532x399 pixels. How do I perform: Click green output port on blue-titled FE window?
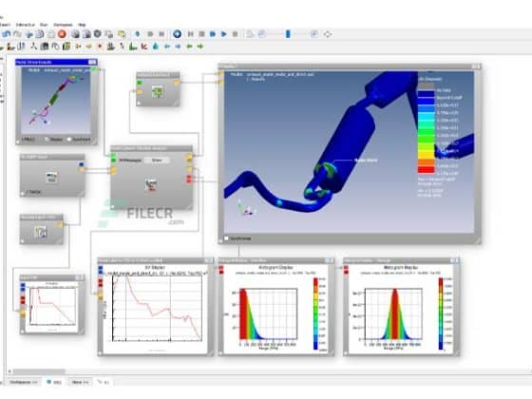coord(94,69)
